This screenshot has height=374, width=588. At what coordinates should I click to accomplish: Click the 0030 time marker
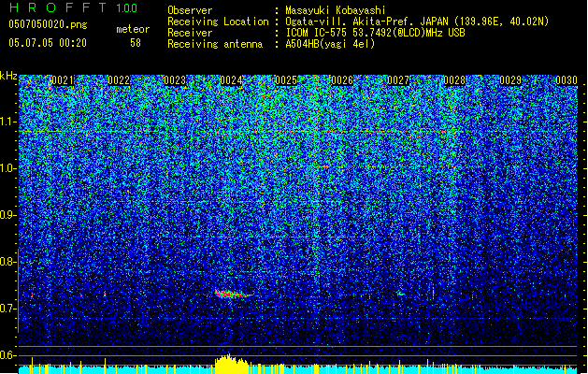point(566,80)
